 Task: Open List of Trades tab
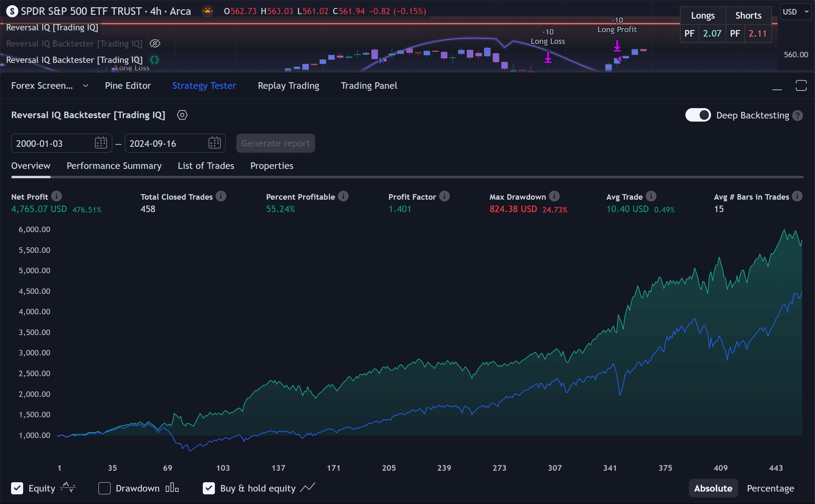click(x=206, y=166)
